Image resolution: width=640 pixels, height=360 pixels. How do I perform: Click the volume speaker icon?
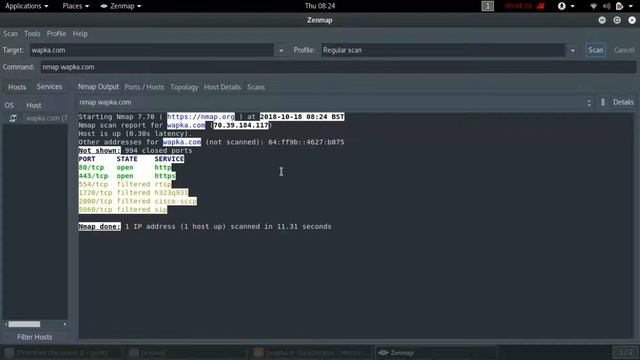coord(607,6)
